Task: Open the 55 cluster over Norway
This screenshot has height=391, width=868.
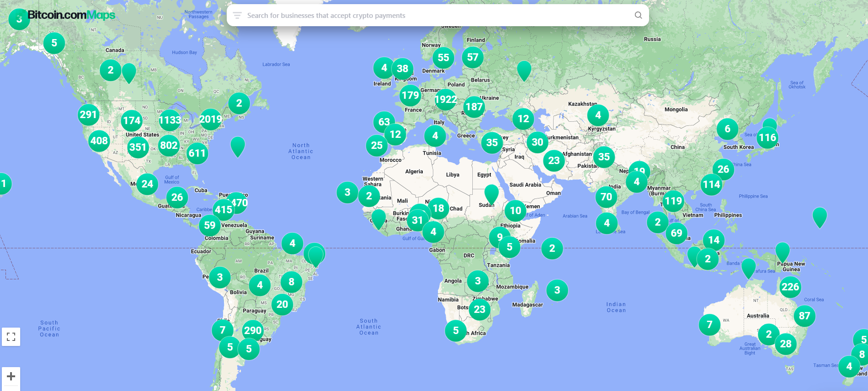Action: [x=443, y=58]
